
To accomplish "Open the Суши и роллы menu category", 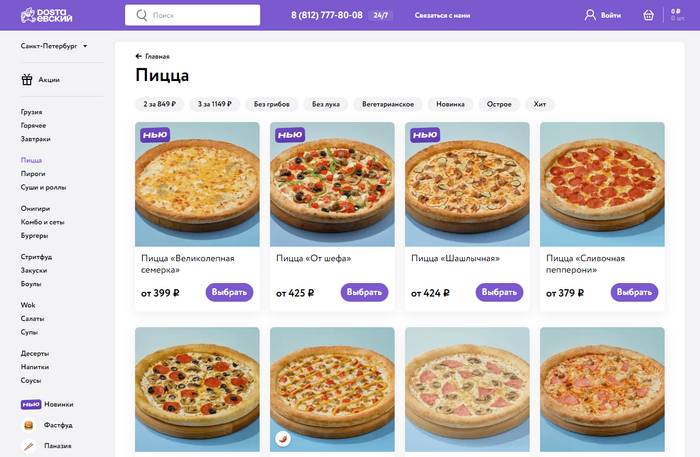I will point(43,187).
